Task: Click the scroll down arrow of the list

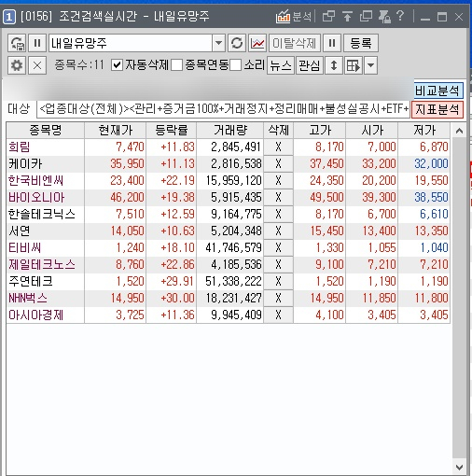Action: tap(459, 467)
